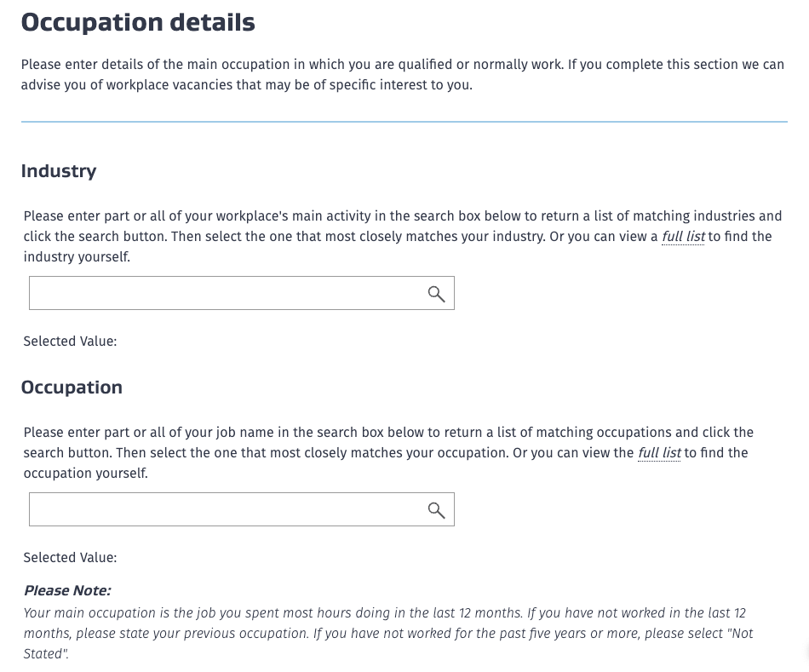
Task: Click Selected Value label under Industry search
Action: click(x=70, y=342)
